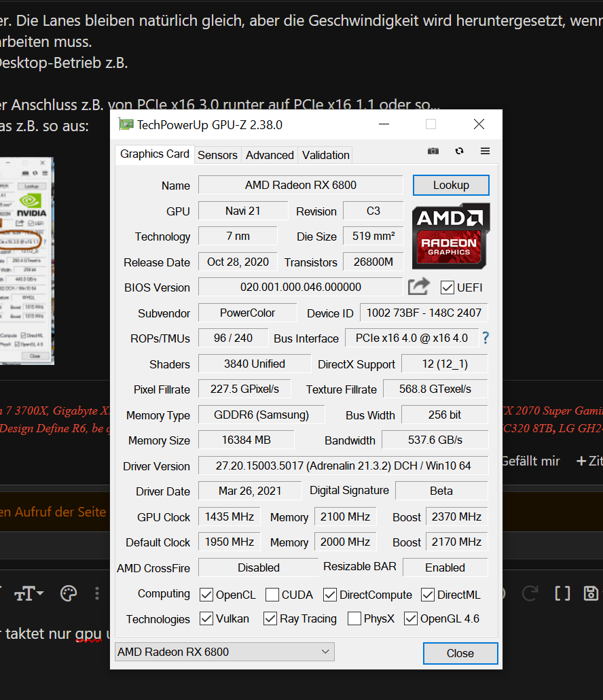Screen dimensions: 603x700
Task: Click the brackets icon in forum editor
Action: 562,594
